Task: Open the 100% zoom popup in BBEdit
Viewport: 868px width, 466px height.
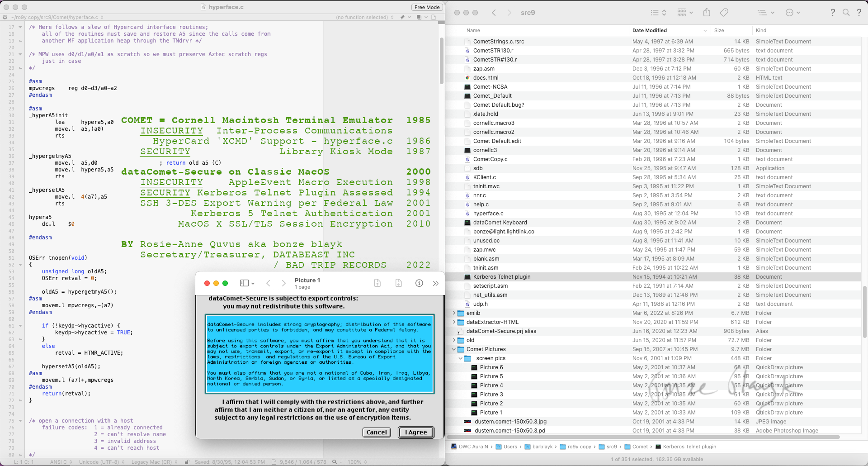Action: pyautogui.click(x=357, y=462)
